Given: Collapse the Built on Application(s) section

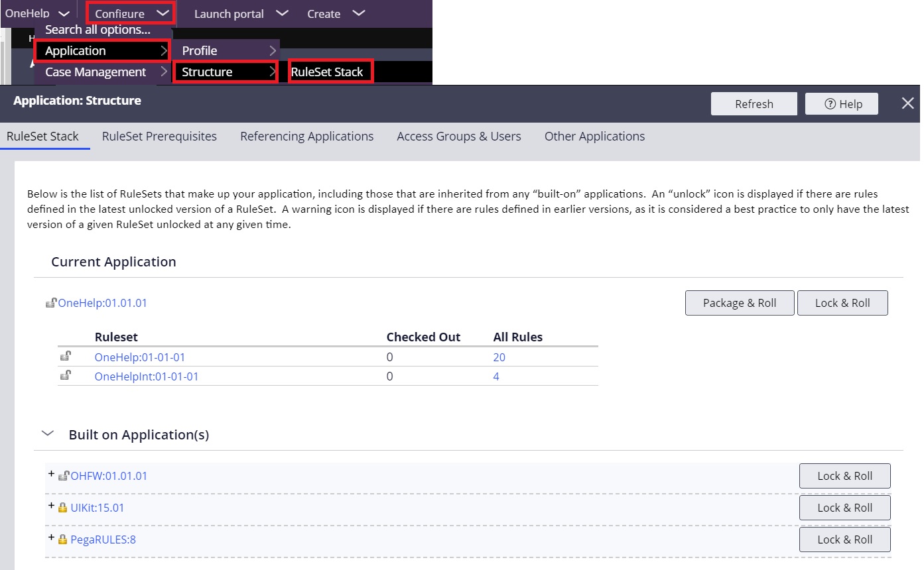Looking at the screenshot, I should tap(47, 432).
